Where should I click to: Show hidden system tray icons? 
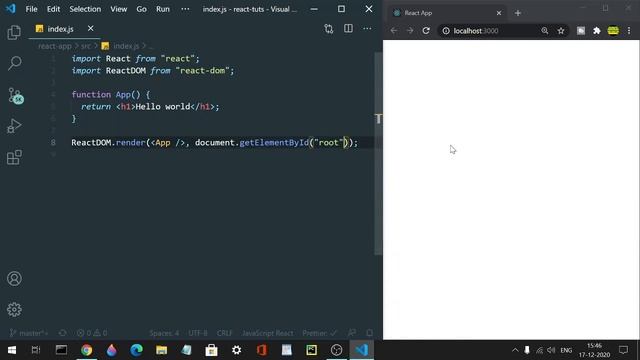click(x=515, y=350)
